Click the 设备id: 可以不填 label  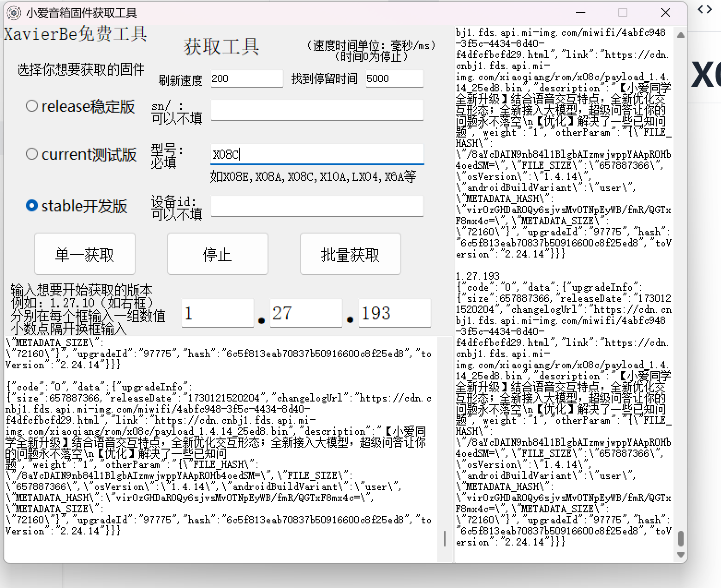point(177,208)
